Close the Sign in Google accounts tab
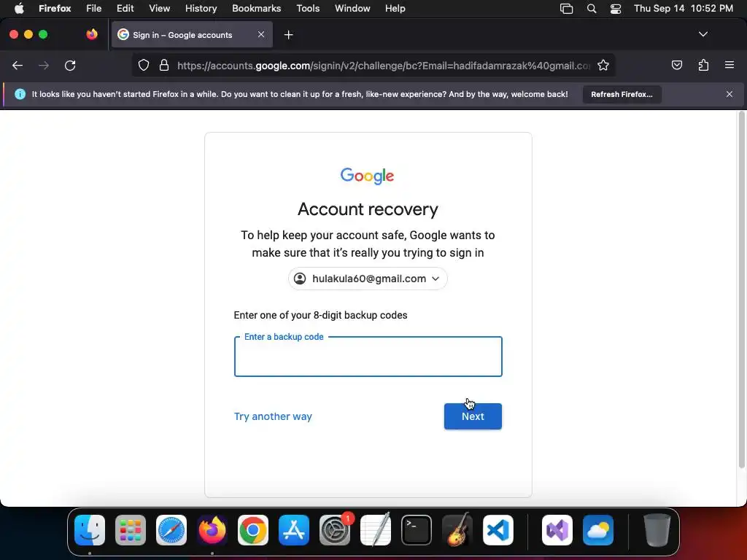This screenshot has width=747, height=560. pyautogui.click(x=261, y=34)
